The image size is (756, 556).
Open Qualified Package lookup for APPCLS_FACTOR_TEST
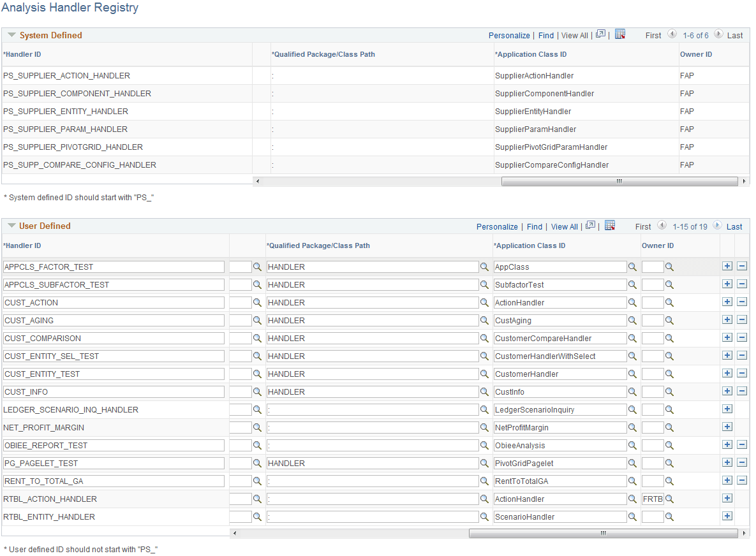pos(484,267)
